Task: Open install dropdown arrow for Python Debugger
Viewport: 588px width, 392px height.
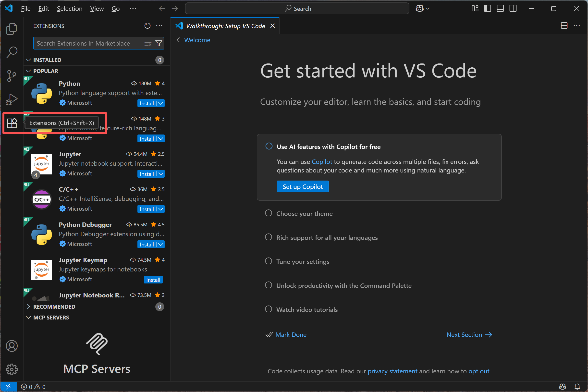Action: click(x=161, y=244)
